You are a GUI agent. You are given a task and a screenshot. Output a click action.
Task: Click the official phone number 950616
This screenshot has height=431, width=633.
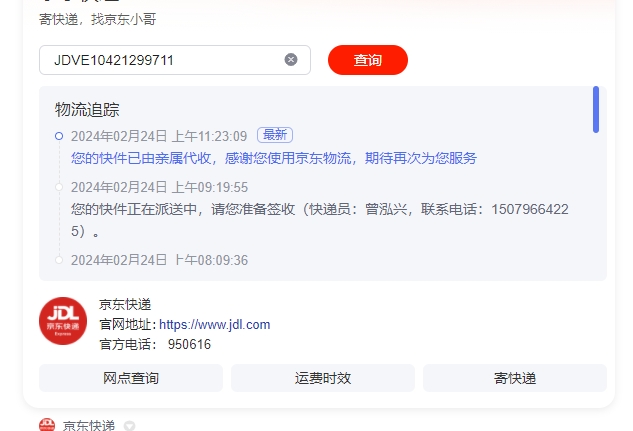(x=189, y=344)
